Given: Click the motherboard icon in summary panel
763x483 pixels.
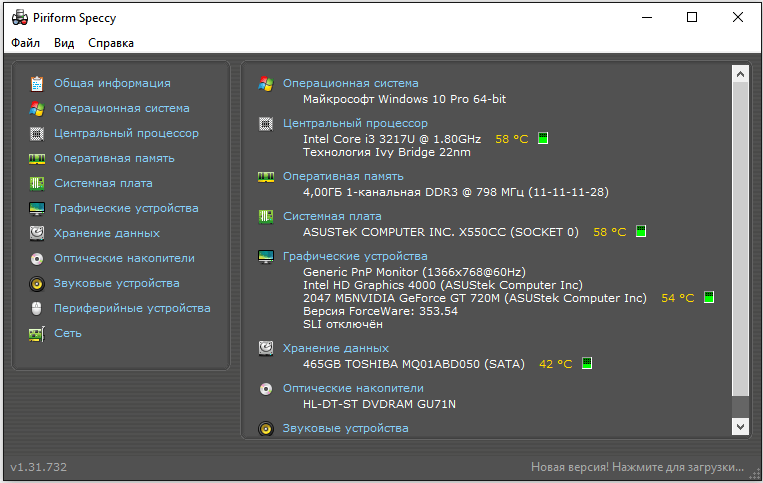Looking at the screenshot, I should (x=266, y=216).
